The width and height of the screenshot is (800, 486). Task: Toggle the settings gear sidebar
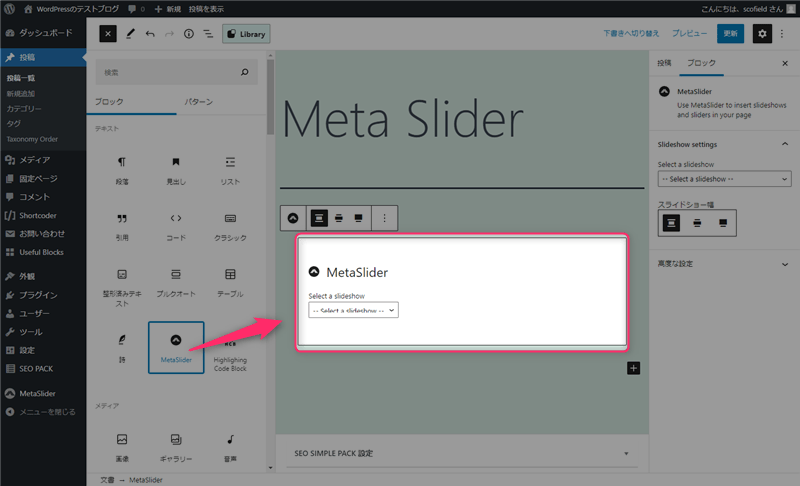(762, 34)
